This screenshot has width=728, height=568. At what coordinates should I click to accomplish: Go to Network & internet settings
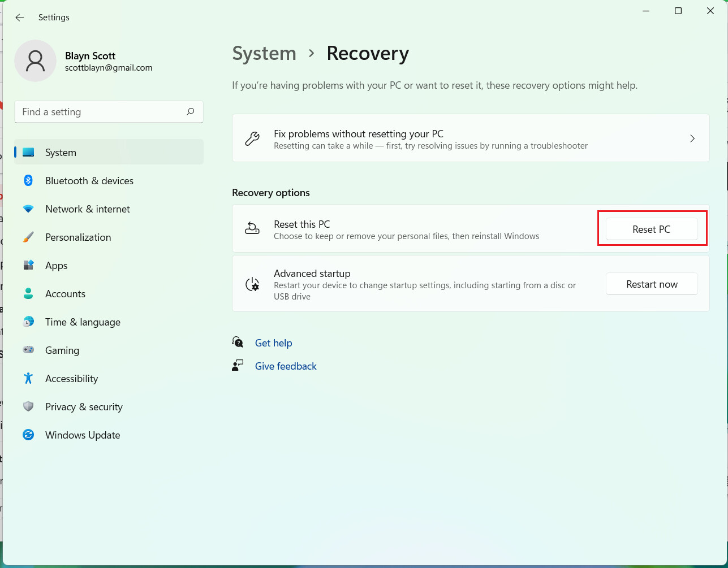point(109,209)
